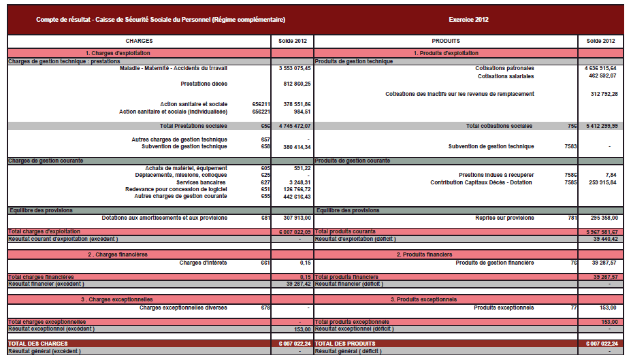Select the Total cotisations sociales row label
The image size is (631, 364).
pyautogui.click(x=499, y=126)
